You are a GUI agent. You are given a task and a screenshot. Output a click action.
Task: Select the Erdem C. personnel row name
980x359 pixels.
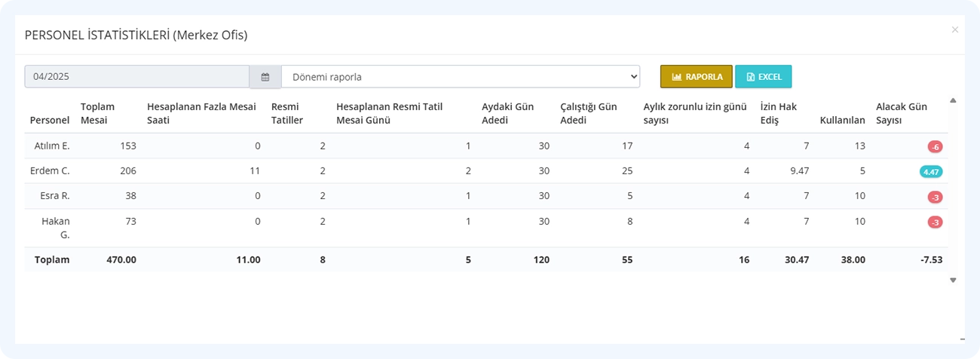tap(52, 171)
